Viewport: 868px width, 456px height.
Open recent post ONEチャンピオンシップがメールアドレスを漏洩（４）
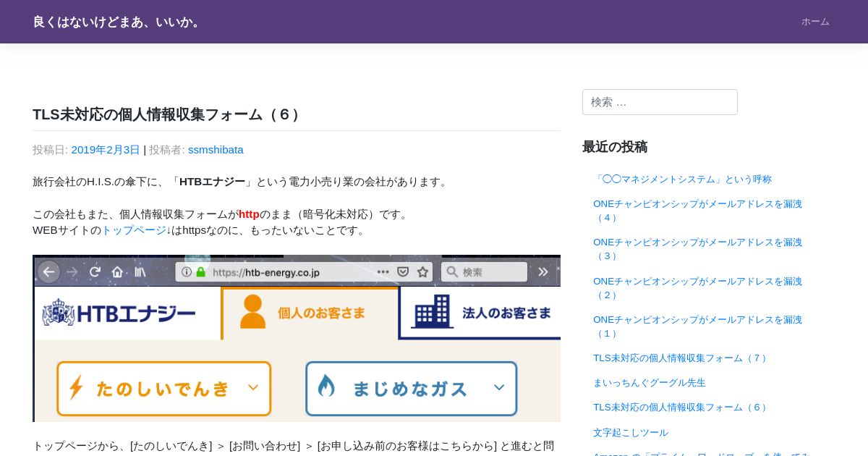[697, 211]
